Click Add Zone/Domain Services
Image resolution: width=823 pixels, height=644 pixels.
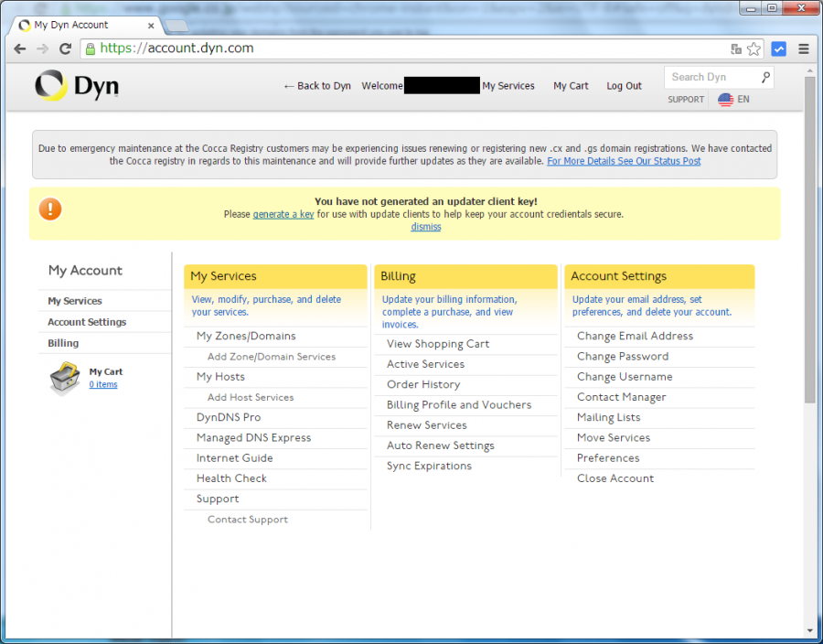click(x=272, y=357)
